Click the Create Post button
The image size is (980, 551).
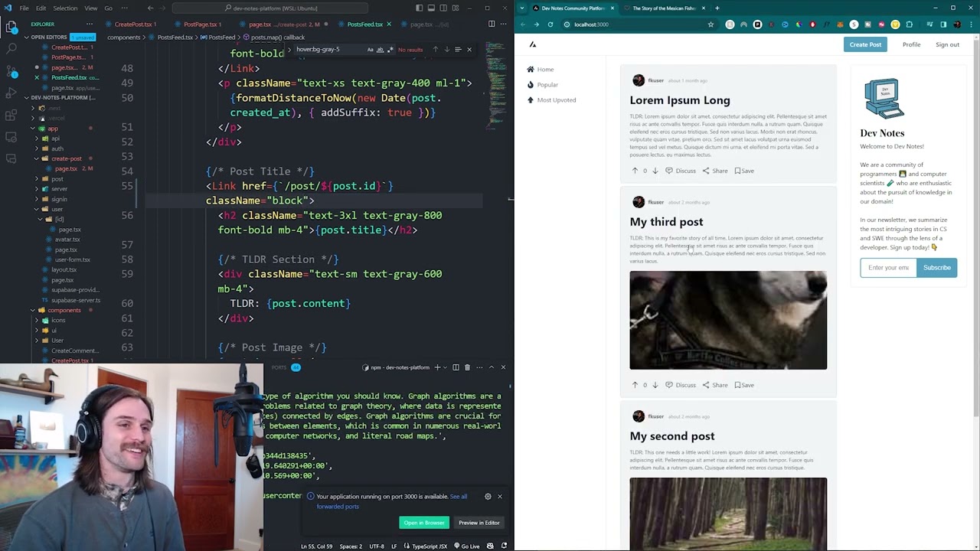[865, 44]
